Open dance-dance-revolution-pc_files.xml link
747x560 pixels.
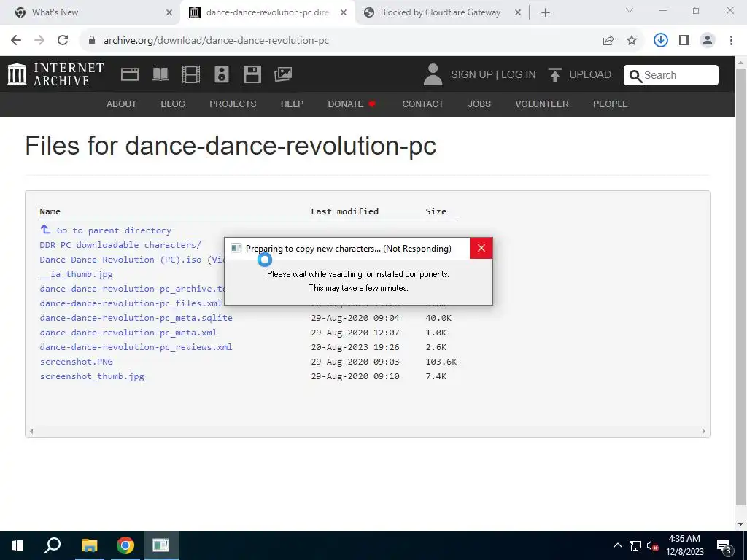[131, 303]
